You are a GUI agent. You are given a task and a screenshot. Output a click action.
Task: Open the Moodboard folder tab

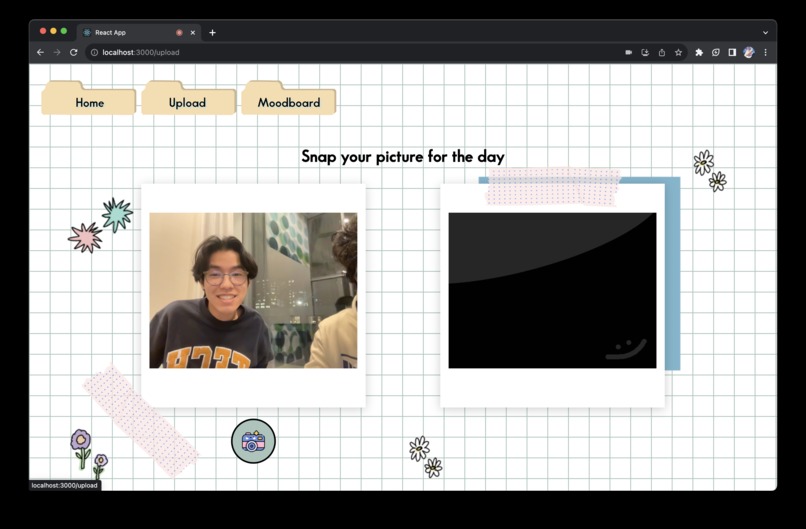(288, 98)
